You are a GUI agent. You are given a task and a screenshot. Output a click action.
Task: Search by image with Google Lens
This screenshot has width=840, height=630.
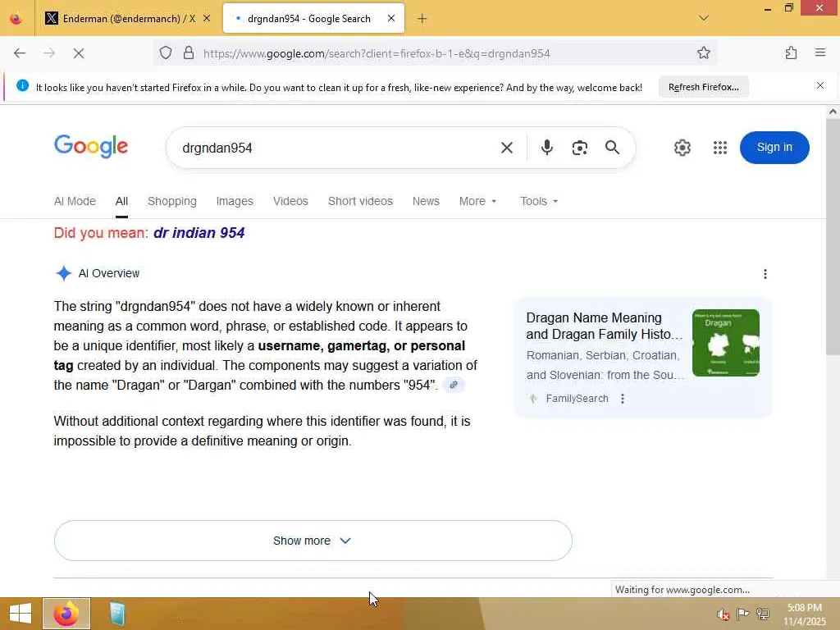(580, 148)
